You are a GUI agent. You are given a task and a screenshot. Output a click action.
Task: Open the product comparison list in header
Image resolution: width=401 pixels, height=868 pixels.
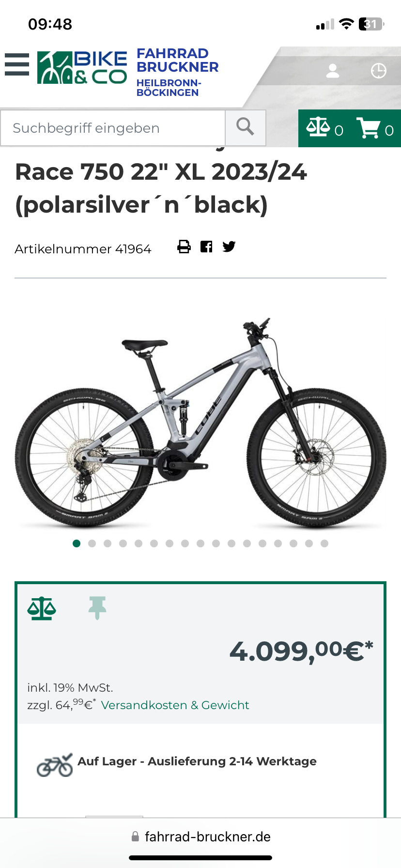click(x=325, y=128)
